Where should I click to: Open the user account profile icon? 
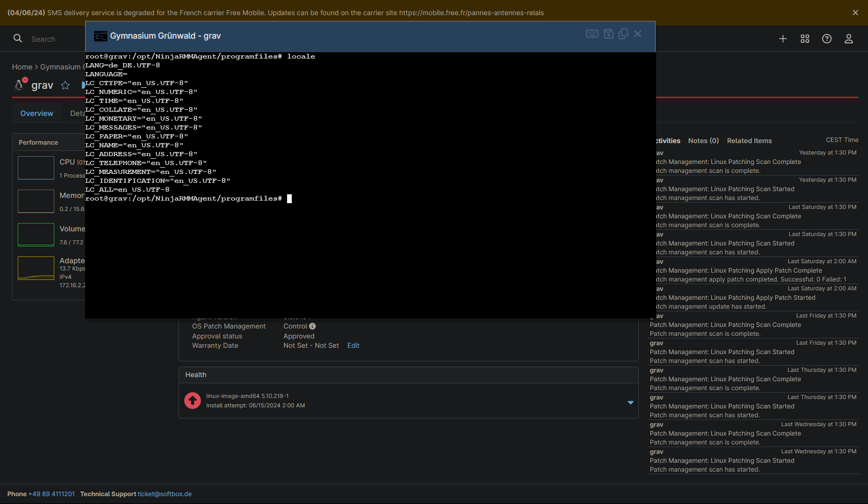(x=849, y=39)
